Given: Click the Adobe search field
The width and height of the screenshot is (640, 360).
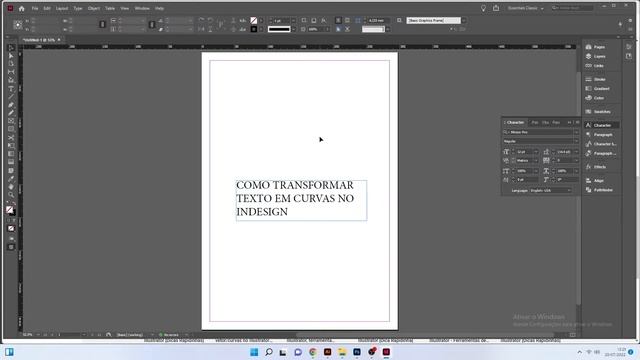Looking at the screenshot, I should (572, 8).
